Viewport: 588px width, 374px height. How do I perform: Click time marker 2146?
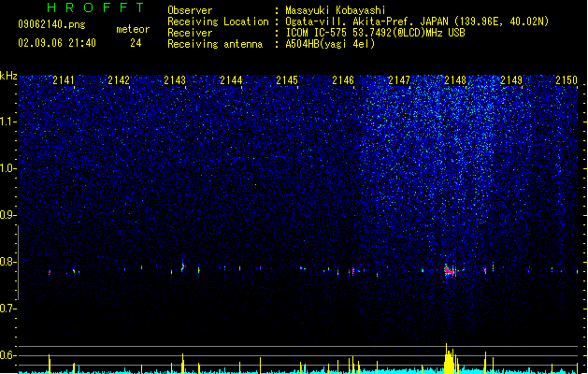[x=343, y=80]
